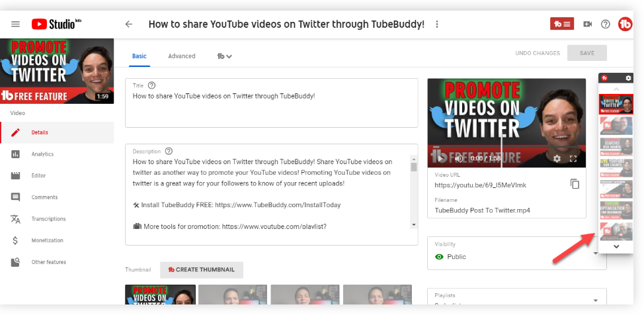Click into the Description text area
This screenshot has height=325, width=644.
[272, 194]
